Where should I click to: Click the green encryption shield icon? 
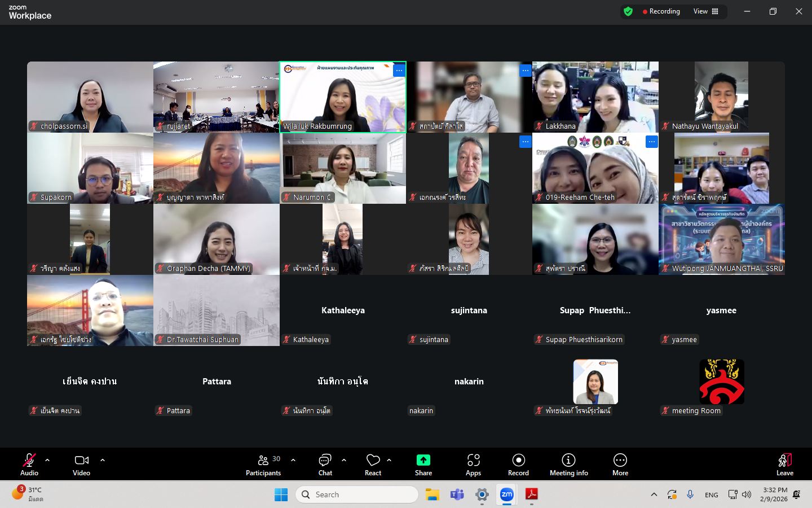(x=628, y=11)
